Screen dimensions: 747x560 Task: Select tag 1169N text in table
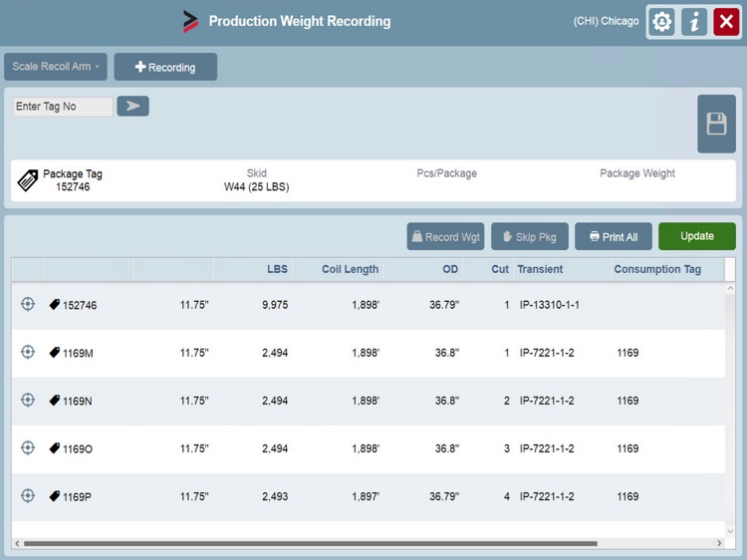tap(78, 402)
